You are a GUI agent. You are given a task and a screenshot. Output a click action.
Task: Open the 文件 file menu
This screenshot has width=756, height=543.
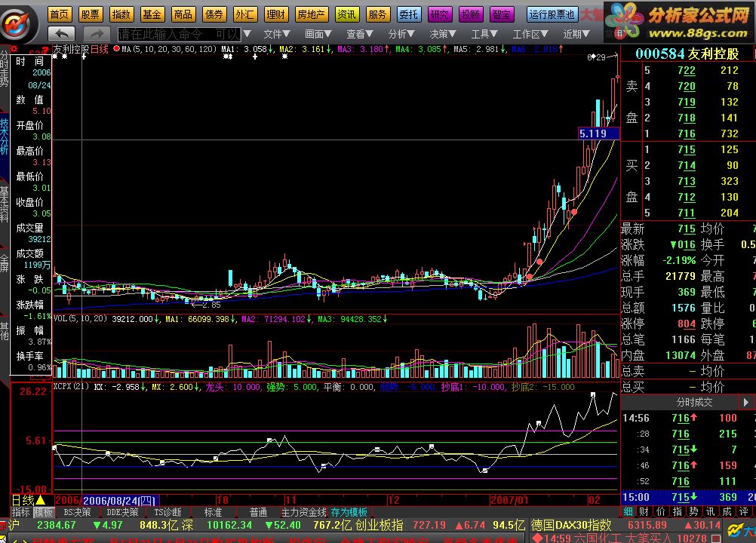(x=277, y=34)
